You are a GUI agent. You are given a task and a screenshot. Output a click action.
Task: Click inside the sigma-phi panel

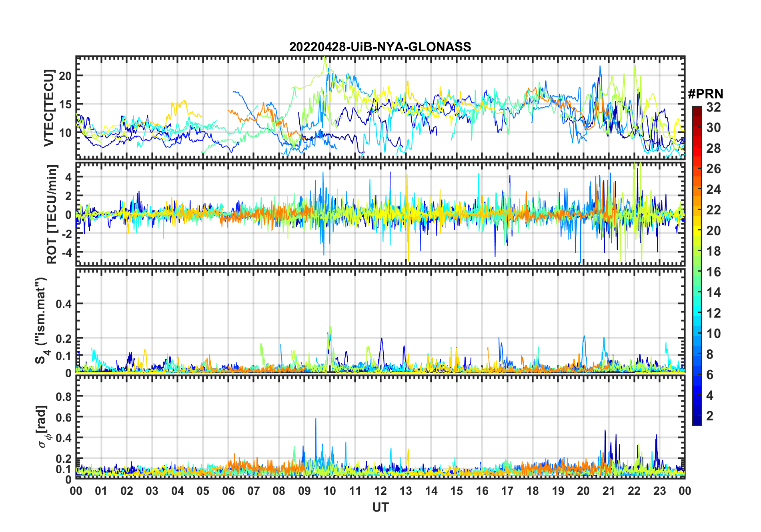pos(380,427)
